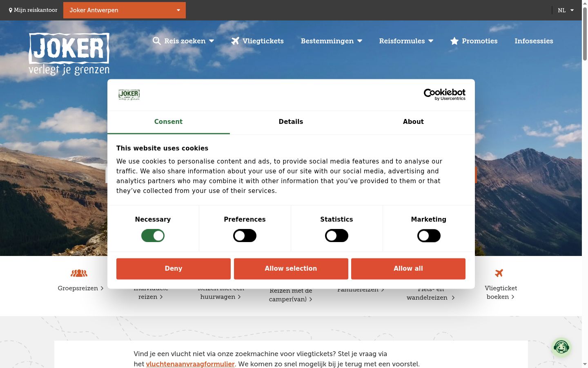Image resolution: width=588 pixels, height=368 pixels.
Task: Click the magnifier icon beside Reis zoeken
Action: [157, 41]
